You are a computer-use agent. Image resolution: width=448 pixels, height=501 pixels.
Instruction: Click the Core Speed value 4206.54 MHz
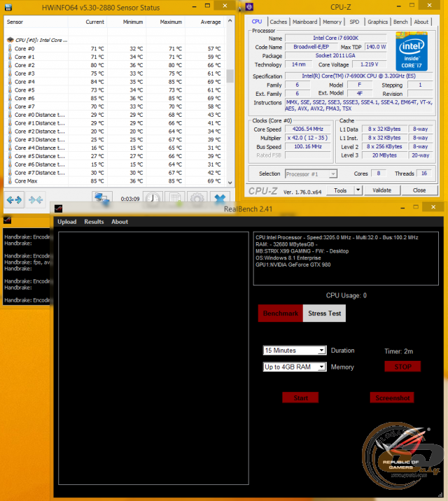308,129
